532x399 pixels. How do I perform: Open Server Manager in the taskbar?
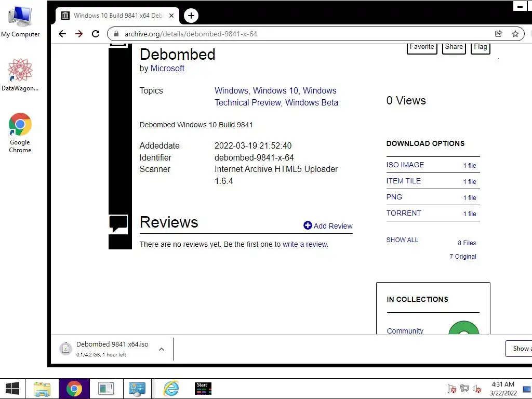pos(106,389)
